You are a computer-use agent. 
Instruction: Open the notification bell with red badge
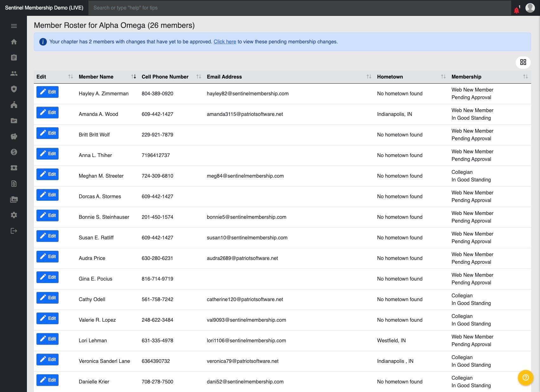pyautogui.click(x=517, y=9)
